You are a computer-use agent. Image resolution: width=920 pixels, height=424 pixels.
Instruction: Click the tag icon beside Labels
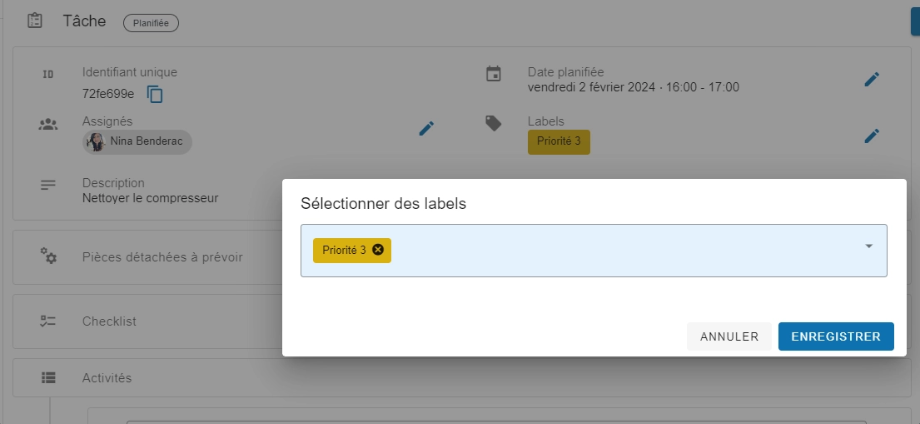[x=493, y=123]
